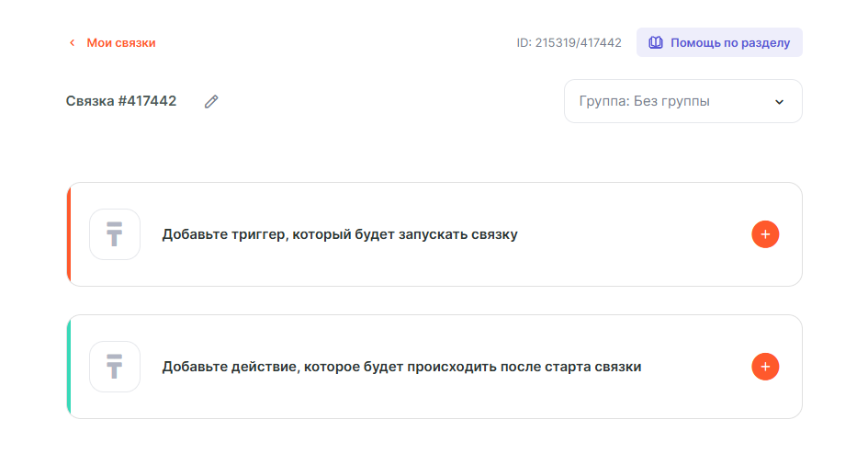Click the chevron arrow in group selector
This screenshot has height=465, width=868.
pos(779,102)
